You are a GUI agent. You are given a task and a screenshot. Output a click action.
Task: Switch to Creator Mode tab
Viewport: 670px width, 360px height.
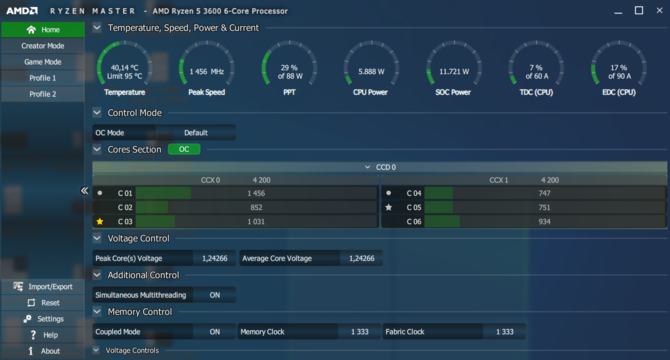pyautogui.click(x=43, y=46)
